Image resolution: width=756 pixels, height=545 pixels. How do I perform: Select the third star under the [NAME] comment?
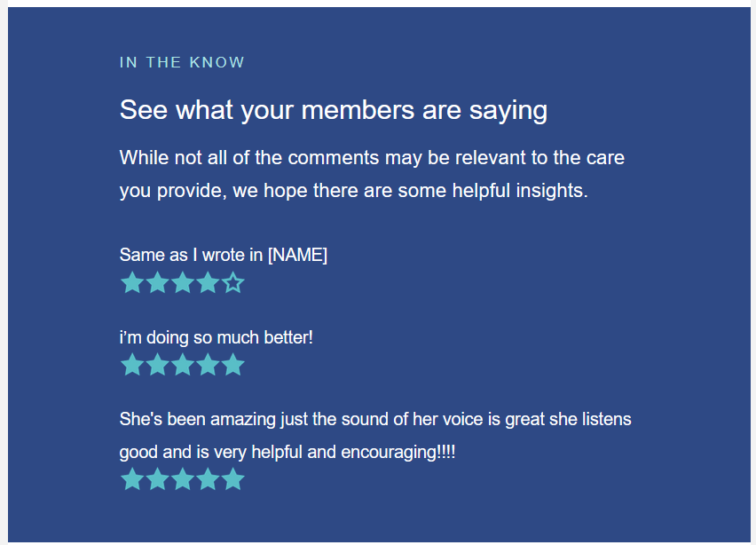pyautogui.click(x=183, y=283)
